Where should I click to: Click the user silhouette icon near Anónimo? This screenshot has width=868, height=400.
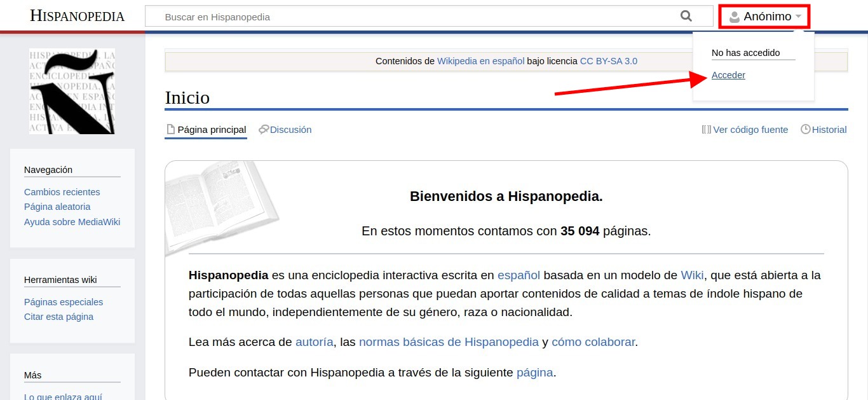pos(735,16)
